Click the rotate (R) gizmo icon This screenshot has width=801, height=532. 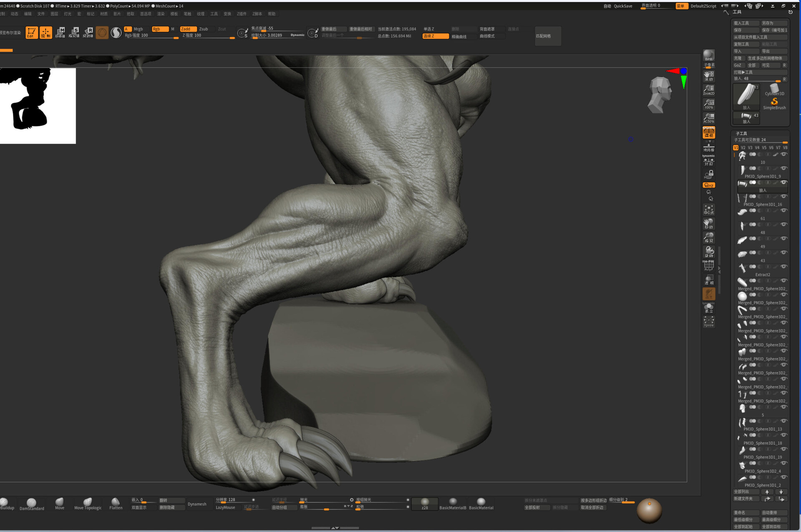click(88, 33)
